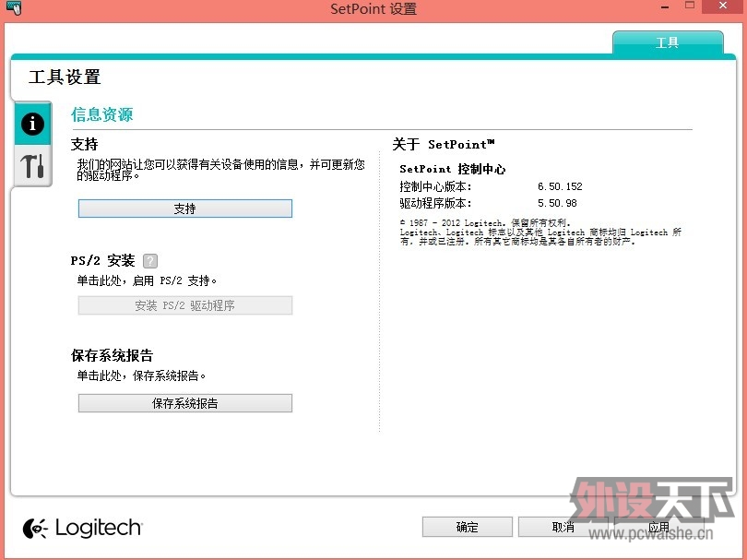Apply changes with the 应用 button

point(658,527)
